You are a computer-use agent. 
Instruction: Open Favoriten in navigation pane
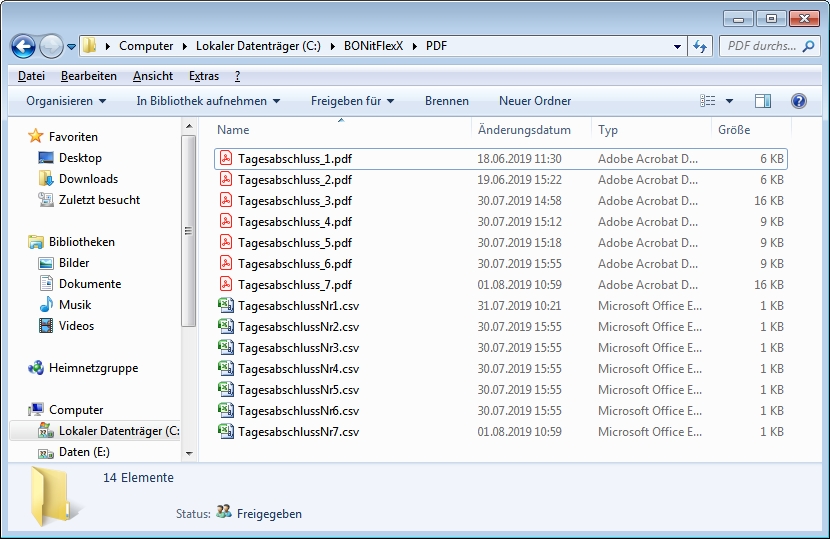73,137
